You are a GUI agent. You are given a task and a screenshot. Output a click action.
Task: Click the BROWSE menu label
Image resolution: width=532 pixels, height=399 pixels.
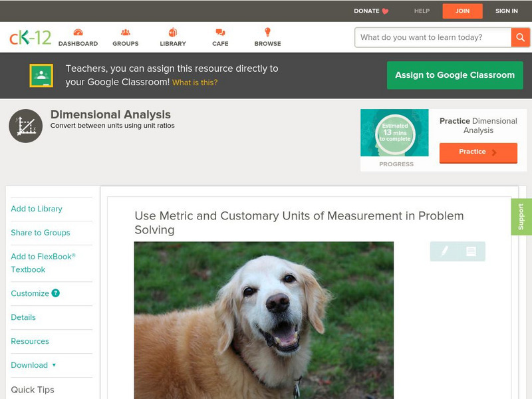pos(267,44)
